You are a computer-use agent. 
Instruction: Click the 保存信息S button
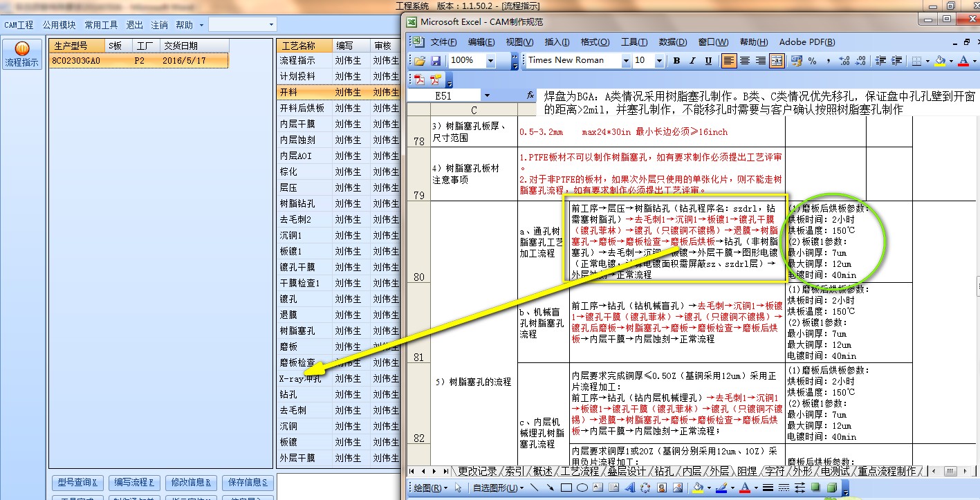point(247,482)
